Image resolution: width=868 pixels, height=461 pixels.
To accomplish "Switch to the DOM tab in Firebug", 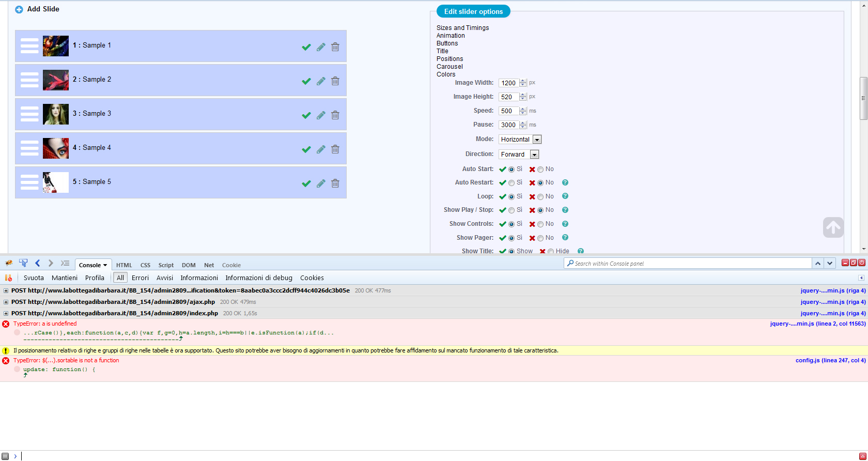I will [189, 265].
